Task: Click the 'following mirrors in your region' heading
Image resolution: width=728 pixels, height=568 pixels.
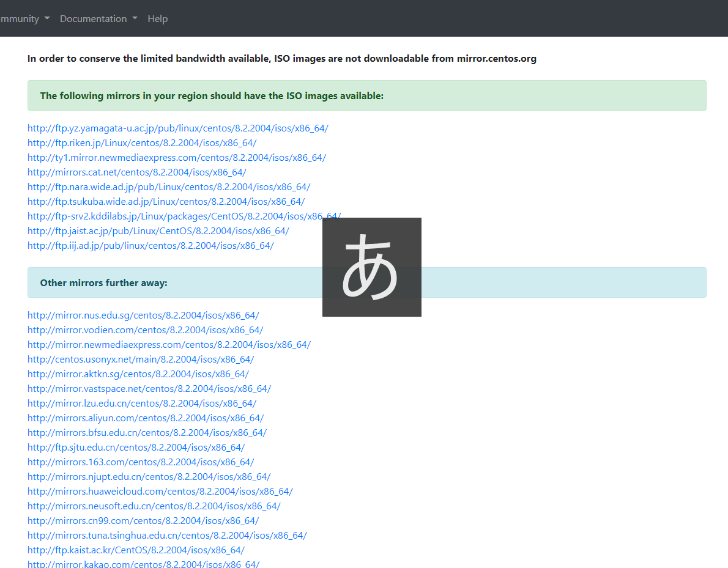Action: tap(212, 95)
